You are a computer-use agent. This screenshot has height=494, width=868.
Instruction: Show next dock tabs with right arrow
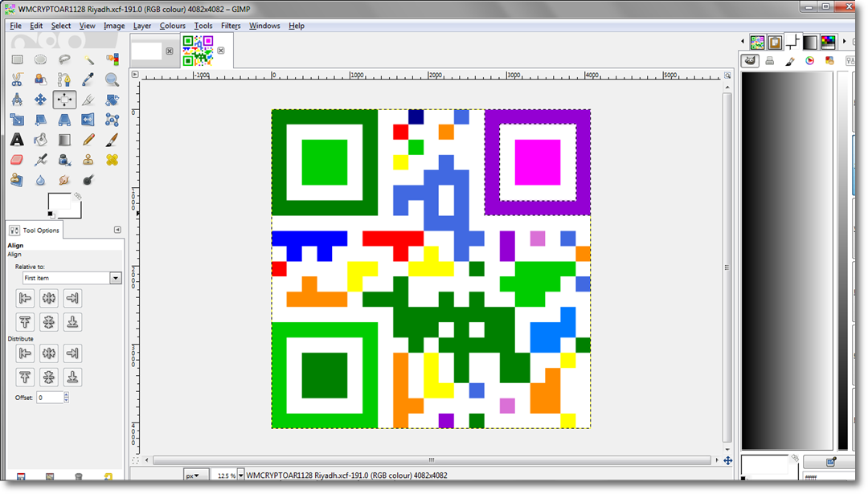coord(844,42)
